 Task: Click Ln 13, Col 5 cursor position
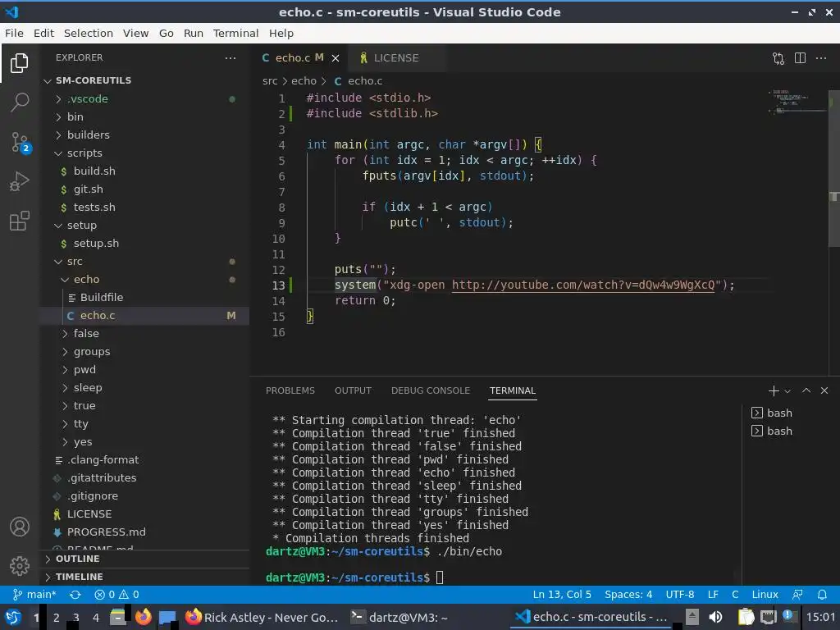click(562, 595)
